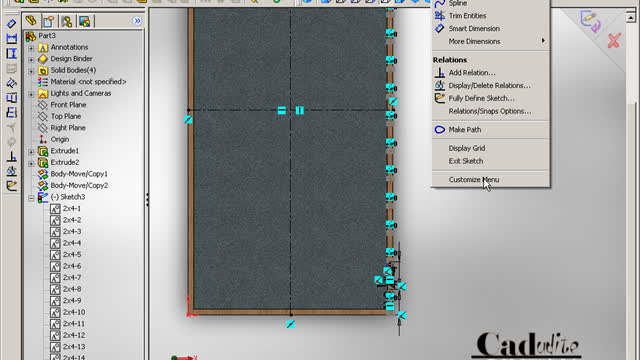Image resolution: width=640 pixels, height=360 pixels.
Task: Select block 2x4-1 under Sketch3
Action: click(71, 209)
